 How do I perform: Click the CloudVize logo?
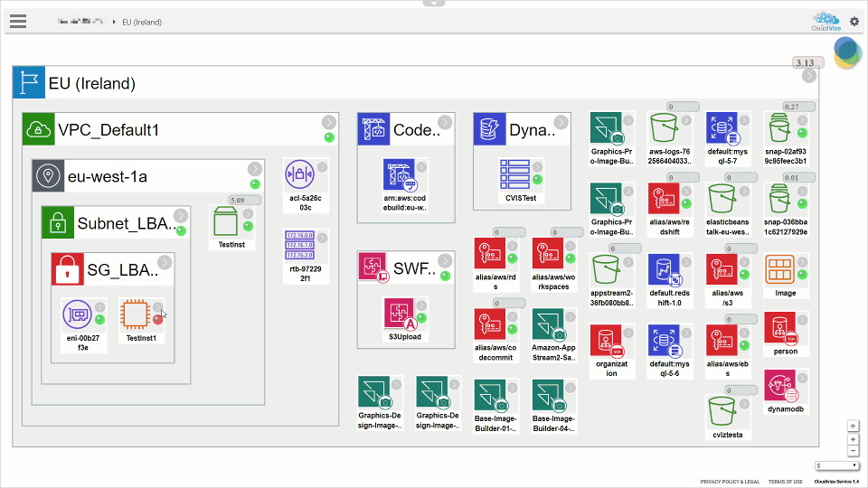[826, 22]
